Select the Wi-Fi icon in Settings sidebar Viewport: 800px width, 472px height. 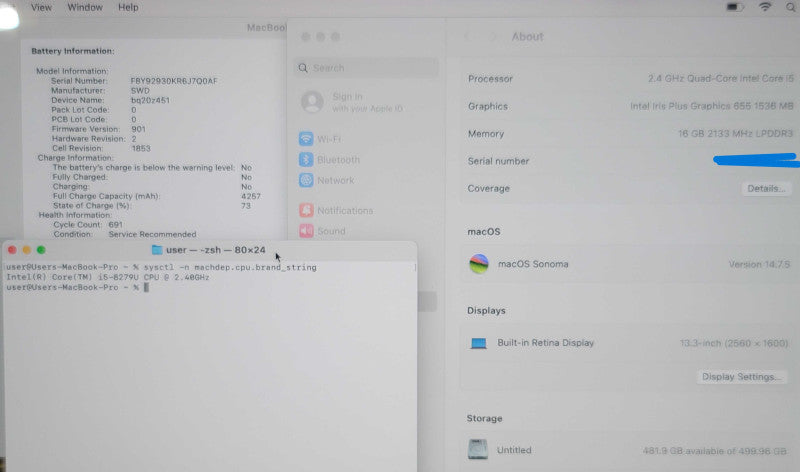(306, 139)
